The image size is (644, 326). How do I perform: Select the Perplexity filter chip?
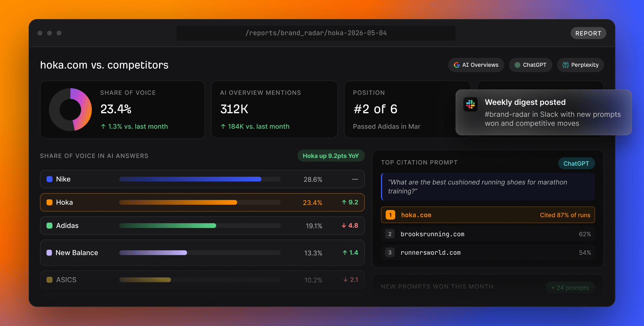[580, 65]
